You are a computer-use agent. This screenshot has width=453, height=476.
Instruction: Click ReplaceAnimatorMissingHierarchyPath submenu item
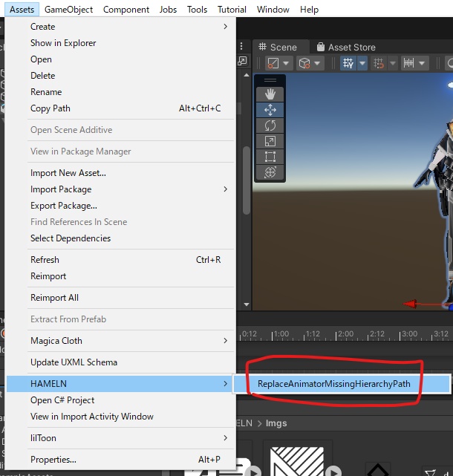point(342,384)
